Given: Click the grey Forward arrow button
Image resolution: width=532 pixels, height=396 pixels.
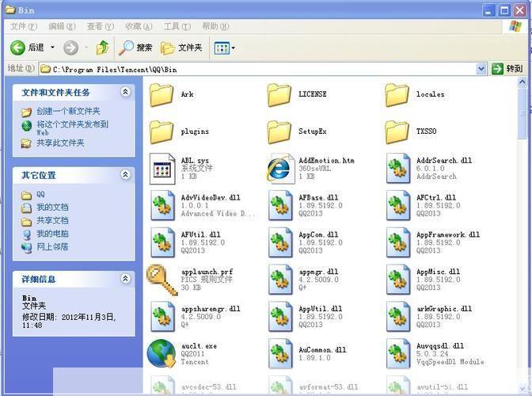Looking at the screenshot, I should point(71,48).
